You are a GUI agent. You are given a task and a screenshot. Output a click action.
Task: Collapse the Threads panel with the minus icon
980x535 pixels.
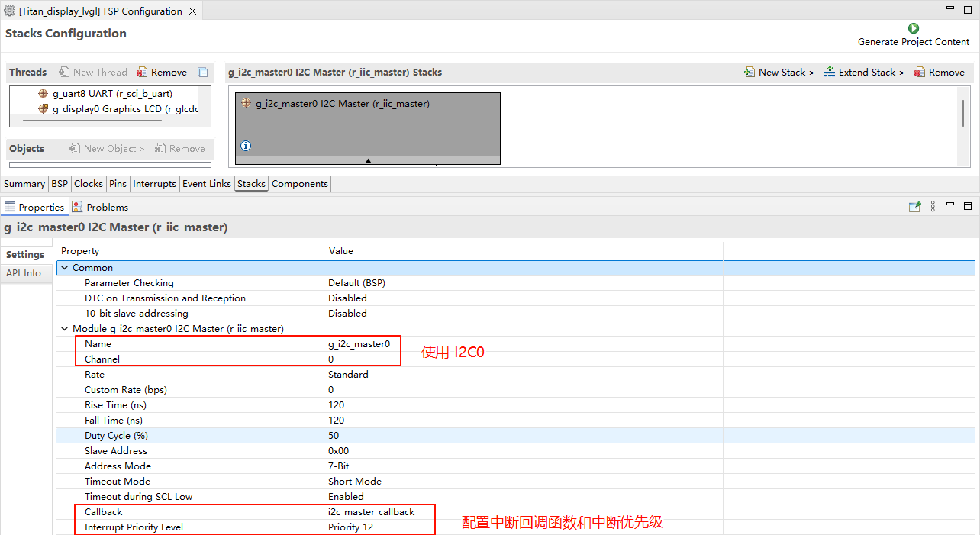(x=203, y=73)
